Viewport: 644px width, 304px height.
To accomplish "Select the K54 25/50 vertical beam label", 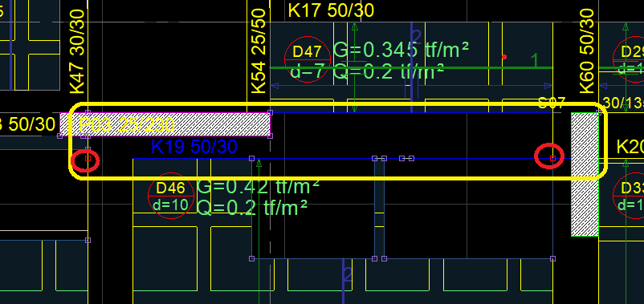I will (x=259, y=51).
